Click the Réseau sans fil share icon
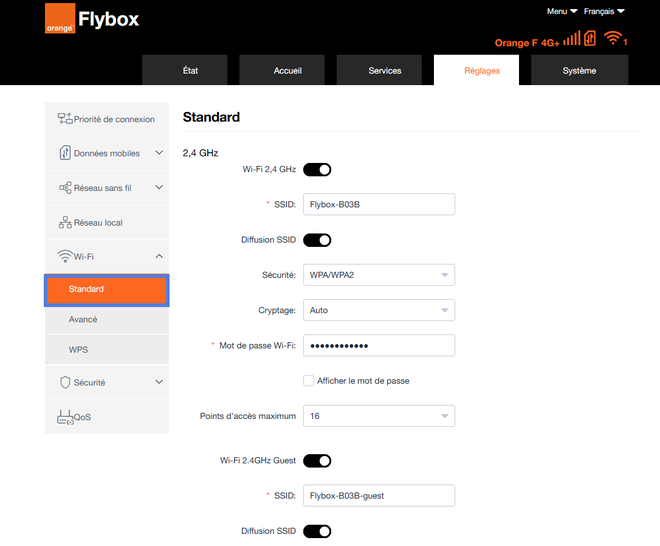 tap(65, 188)
